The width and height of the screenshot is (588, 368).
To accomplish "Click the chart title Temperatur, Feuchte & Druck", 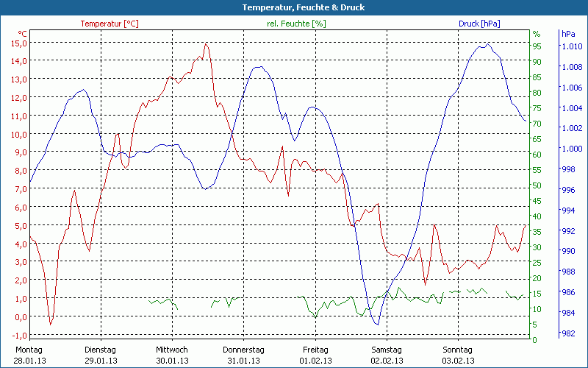I will 293,7.
